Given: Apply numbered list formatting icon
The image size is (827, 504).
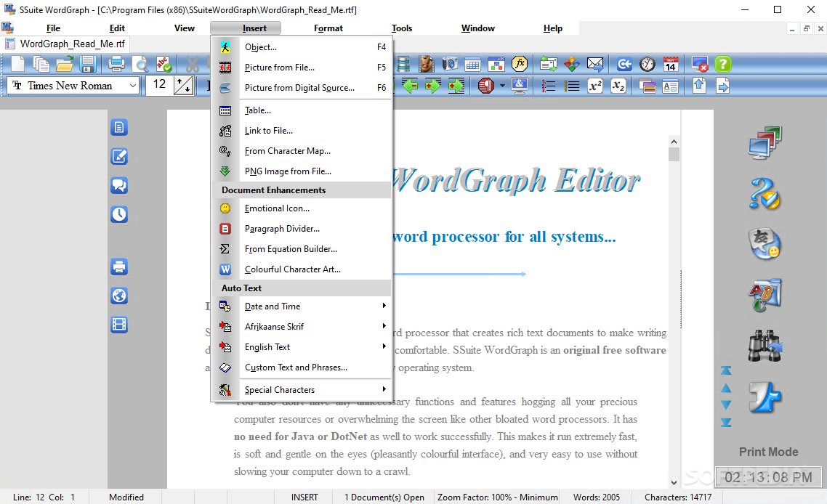Looking at the screenshot, I should [x=549, y=86].
